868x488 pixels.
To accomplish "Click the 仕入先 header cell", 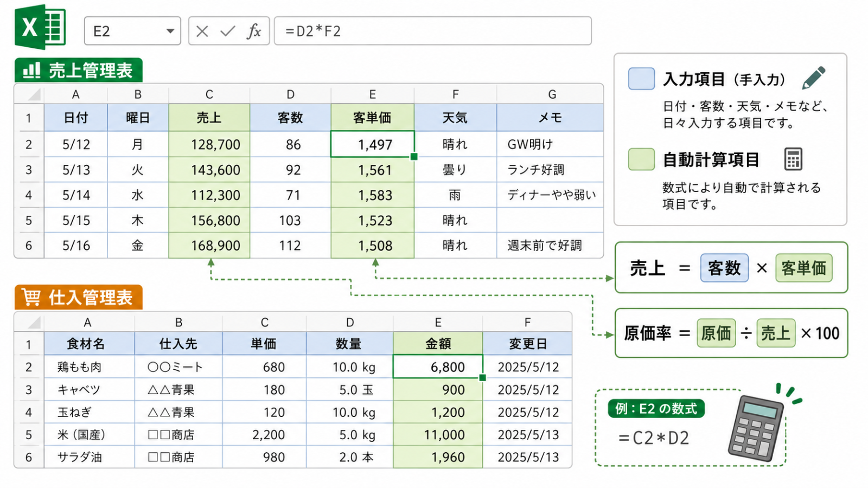I will (178, 343).
